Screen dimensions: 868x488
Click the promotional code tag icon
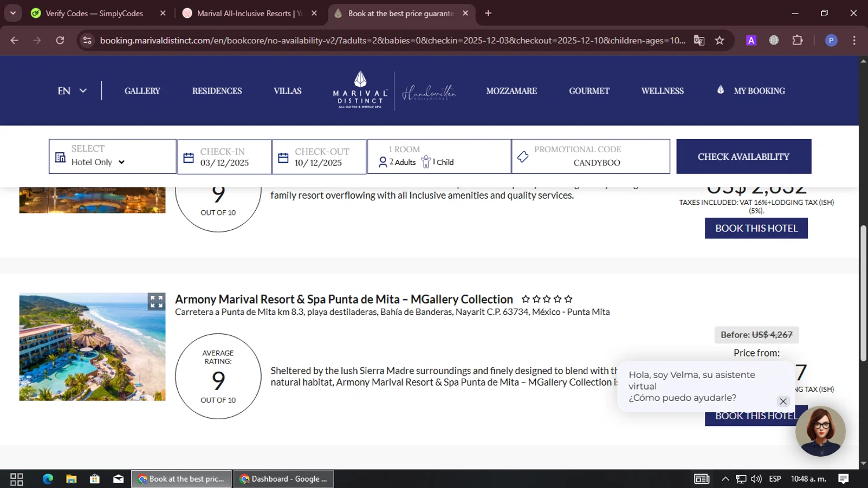(523, 157)
